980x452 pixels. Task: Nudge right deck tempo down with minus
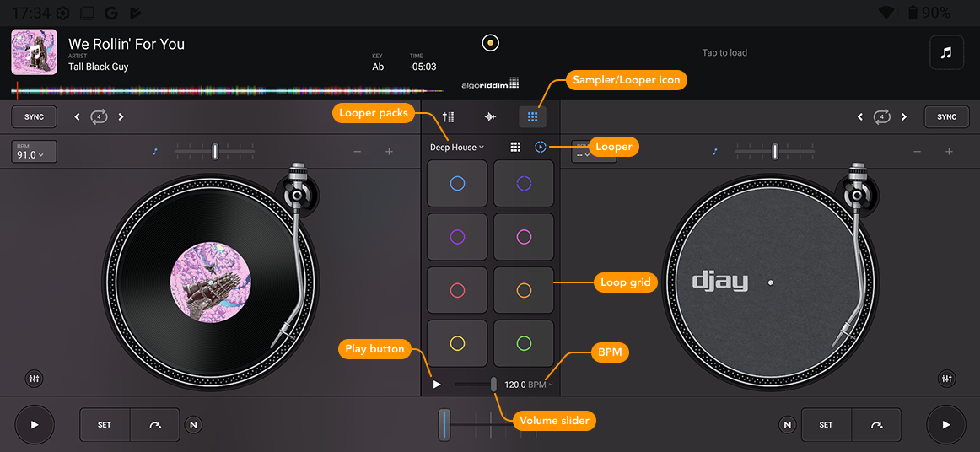918,151
